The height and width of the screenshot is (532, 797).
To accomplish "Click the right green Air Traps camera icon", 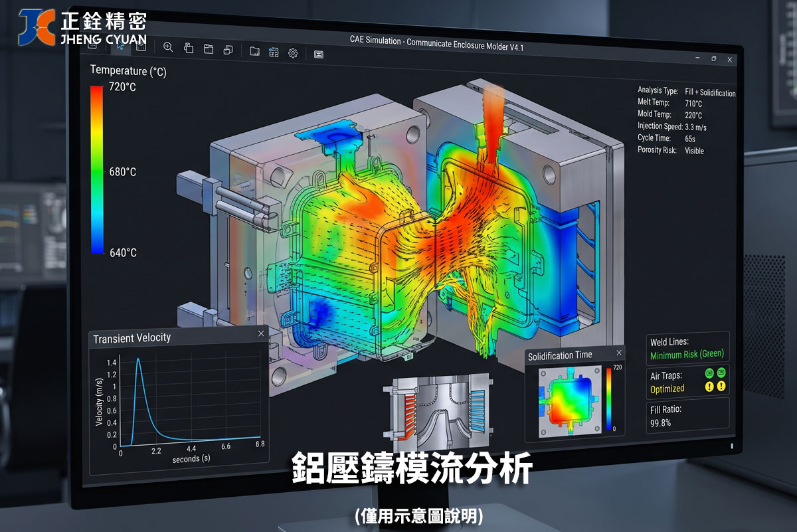I will point(721,373).
